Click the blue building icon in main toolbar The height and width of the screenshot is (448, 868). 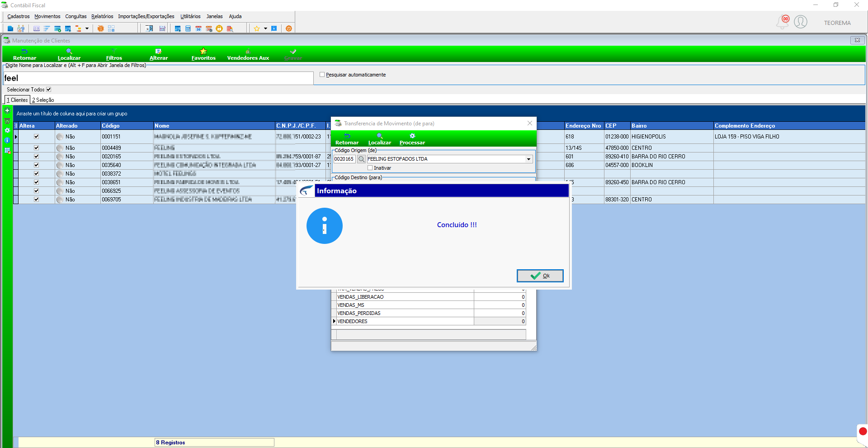pos(10,29)
